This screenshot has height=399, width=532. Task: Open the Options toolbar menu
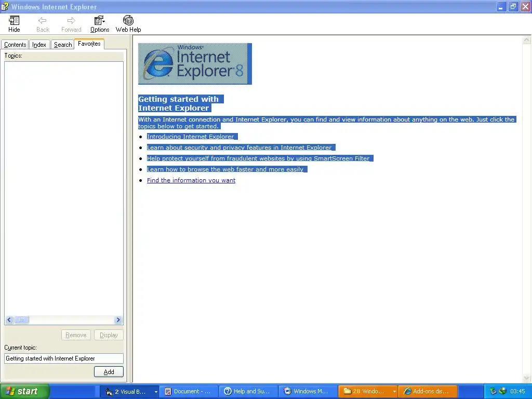pyautogui.click(x=100, y=24)
